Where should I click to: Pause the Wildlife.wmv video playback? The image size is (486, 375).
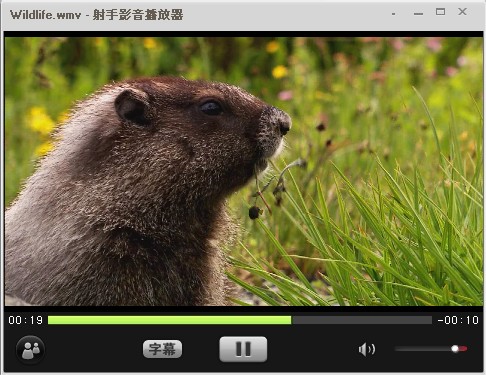pos(243,349)
